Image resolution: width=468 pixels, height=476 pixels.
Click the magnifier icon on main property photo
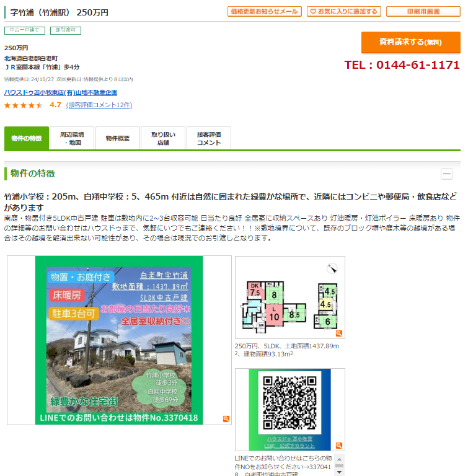226,418
